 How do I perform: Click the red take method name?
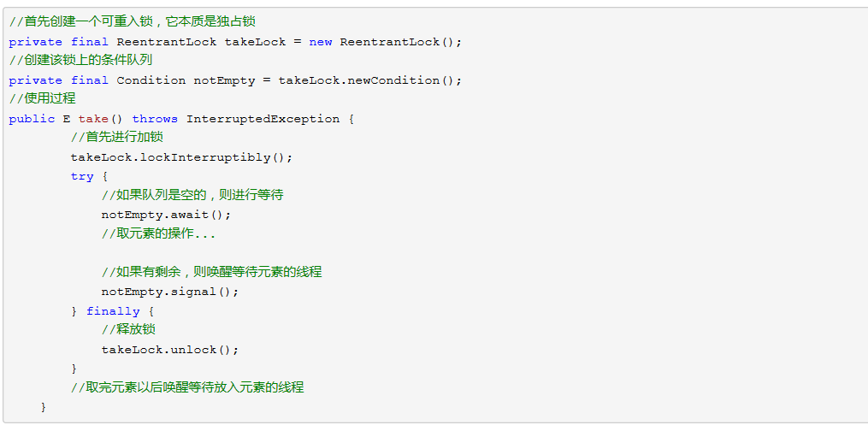coord(93,119)
